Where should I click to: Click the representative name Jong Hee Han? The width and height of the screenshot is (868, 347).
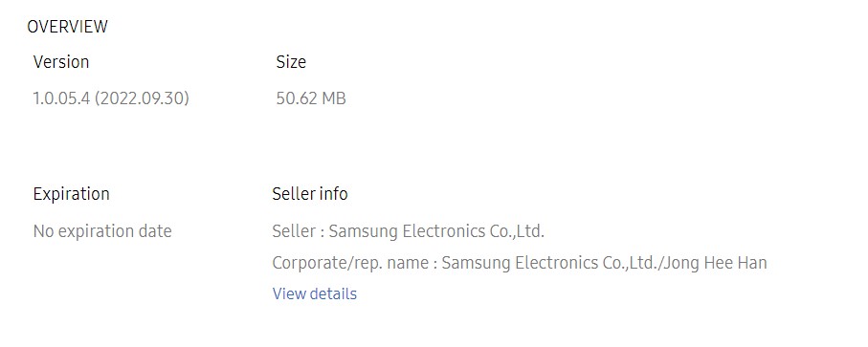coord(715,263)
